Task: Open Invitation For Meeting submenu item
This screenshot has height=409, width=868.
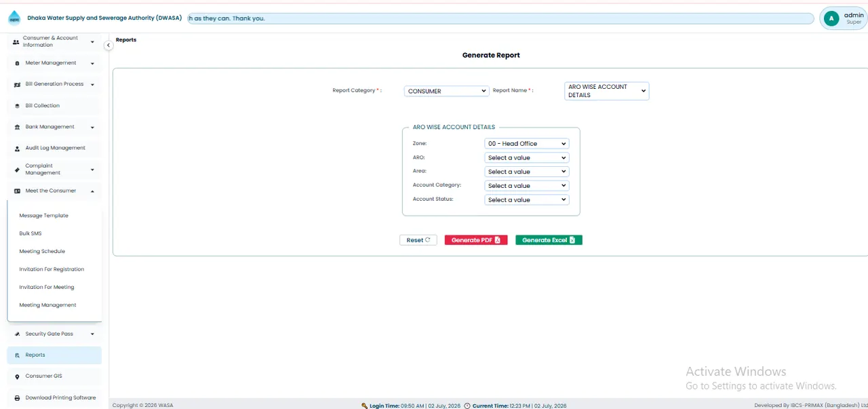Action: point(47,288)
